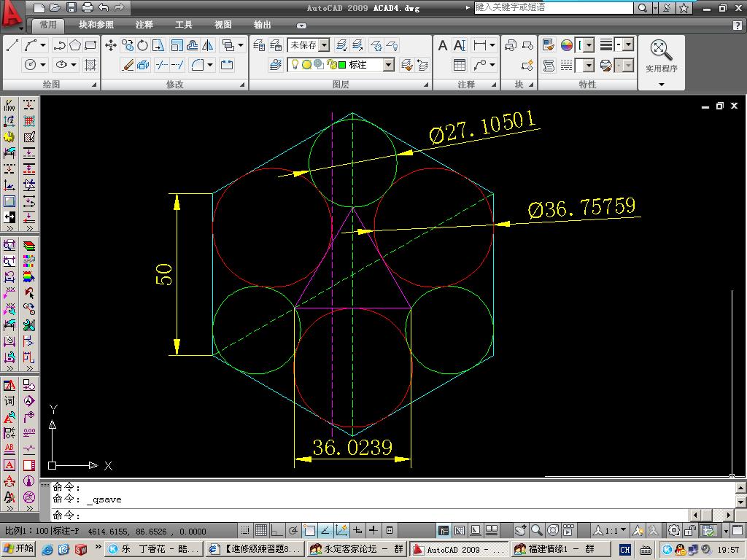
Task: Click the Match Properties icon
Action: 549,45
